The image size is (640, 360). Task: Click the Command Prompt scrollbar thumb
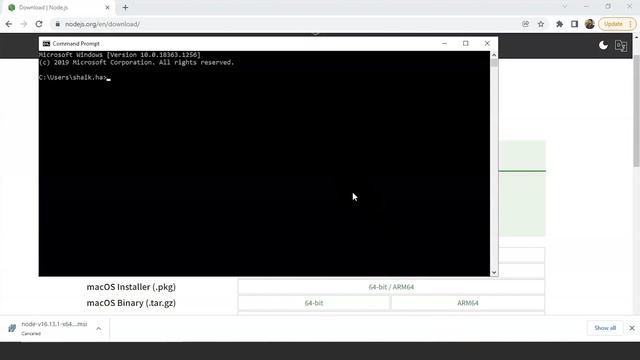click(x=494, y=63)
